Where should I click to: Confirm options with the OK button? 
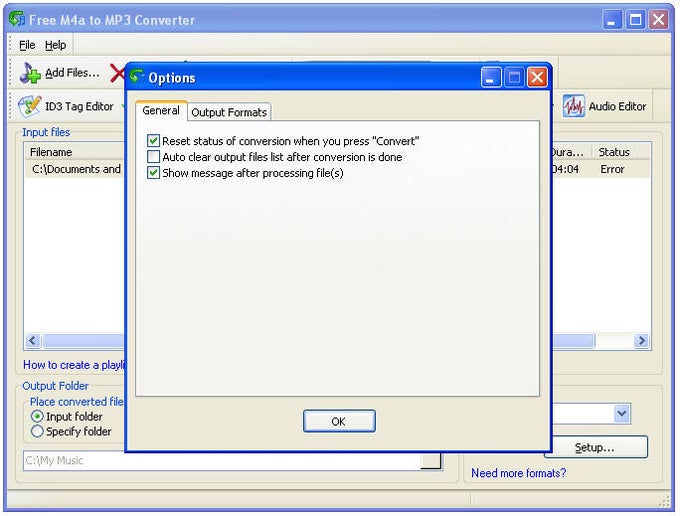pyautogui.click(x=339, y=421)
